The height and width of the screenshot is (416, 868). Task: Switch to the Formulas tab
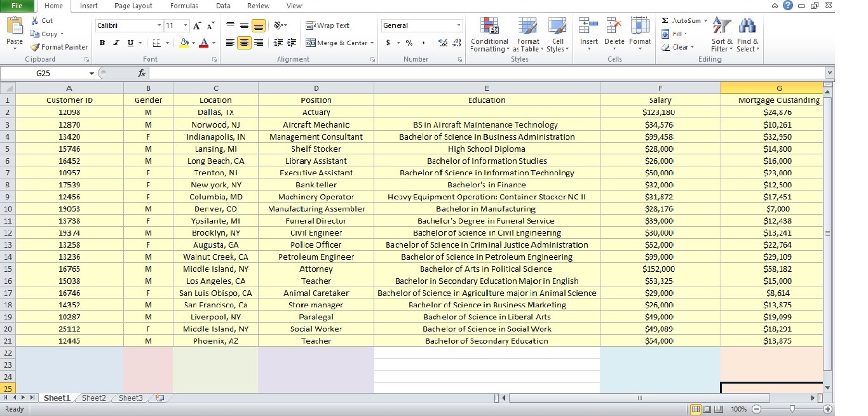(x=184, y=6)
